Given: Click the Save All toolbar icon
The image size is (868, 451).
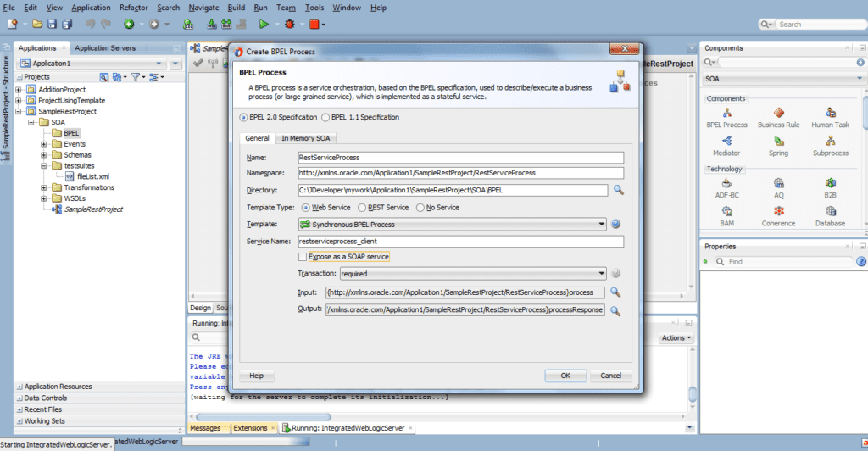Looking at the screenshot, I should click(x=67, y=24).
